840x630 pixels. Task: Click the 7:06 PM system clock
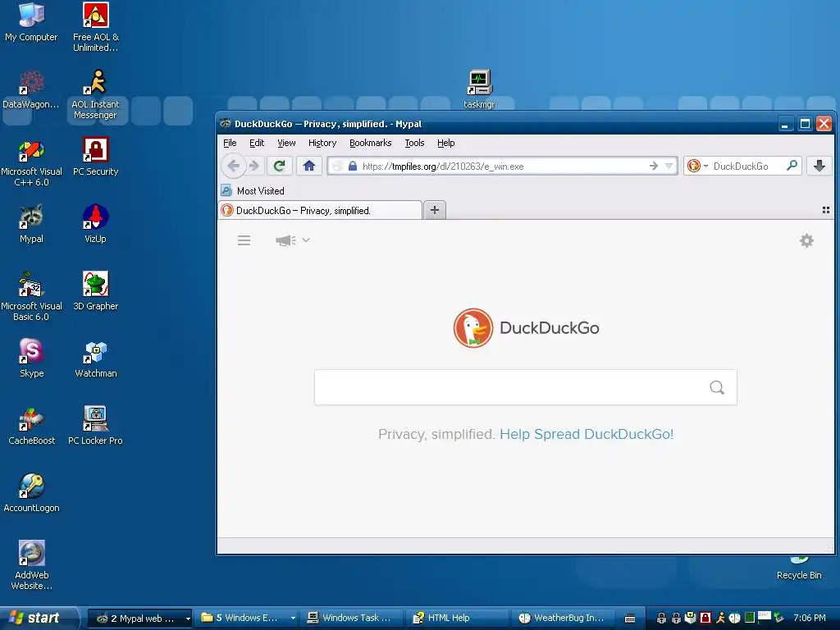click(810, 618)
